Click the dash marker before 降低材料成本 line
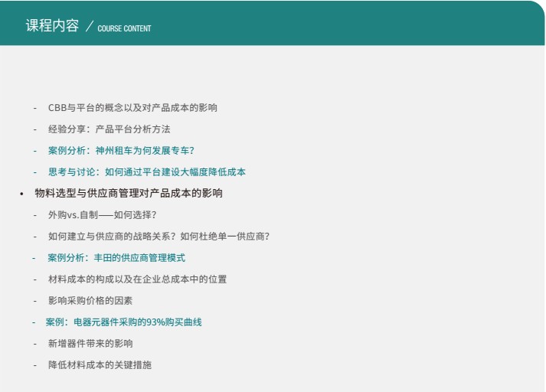 pos(34,365)
